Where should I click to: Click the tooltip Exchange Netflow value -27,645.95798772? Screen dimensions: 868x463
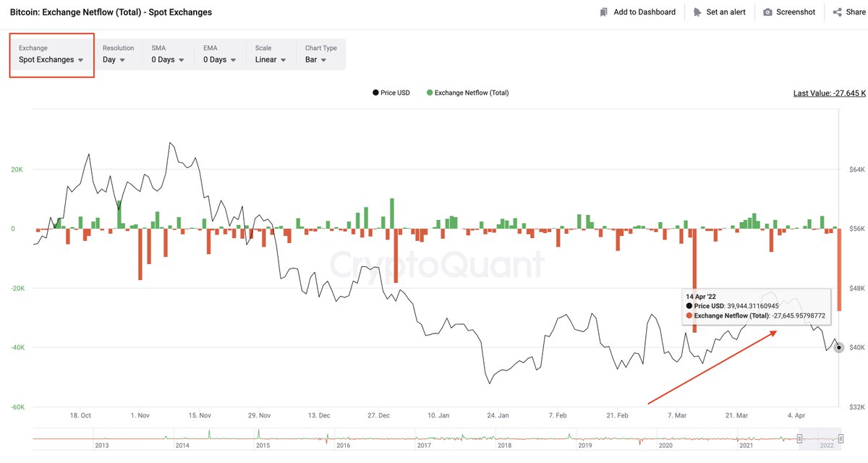click(799, 315)
